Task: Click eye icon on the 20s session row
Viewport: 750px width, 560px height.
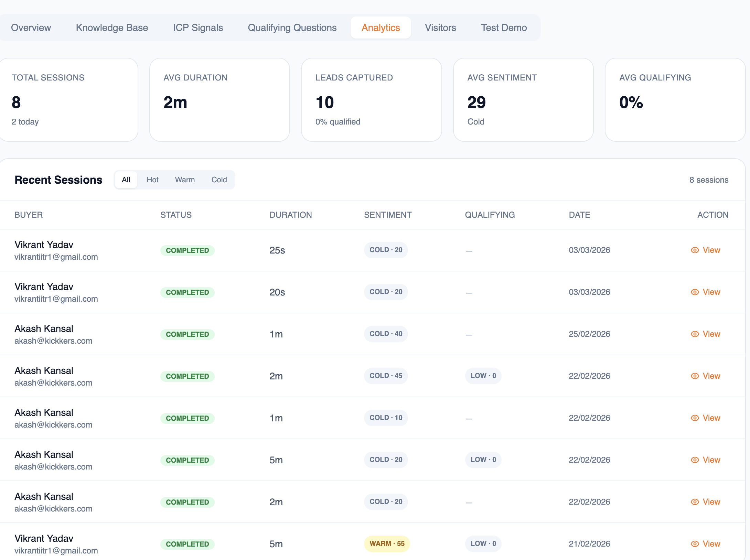Action: coord(695,292)
